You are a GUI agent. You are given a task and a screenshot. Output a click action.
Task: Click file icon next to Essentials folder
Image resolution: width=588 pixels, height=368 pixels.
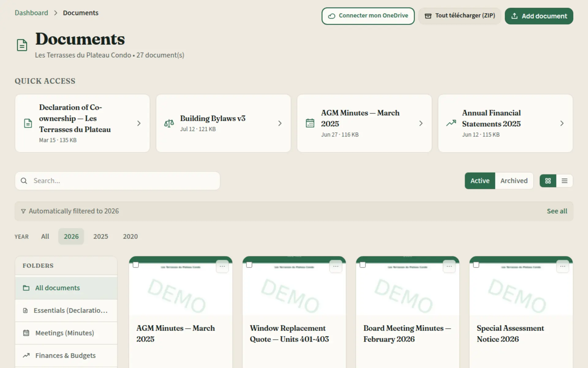(25, 311)
